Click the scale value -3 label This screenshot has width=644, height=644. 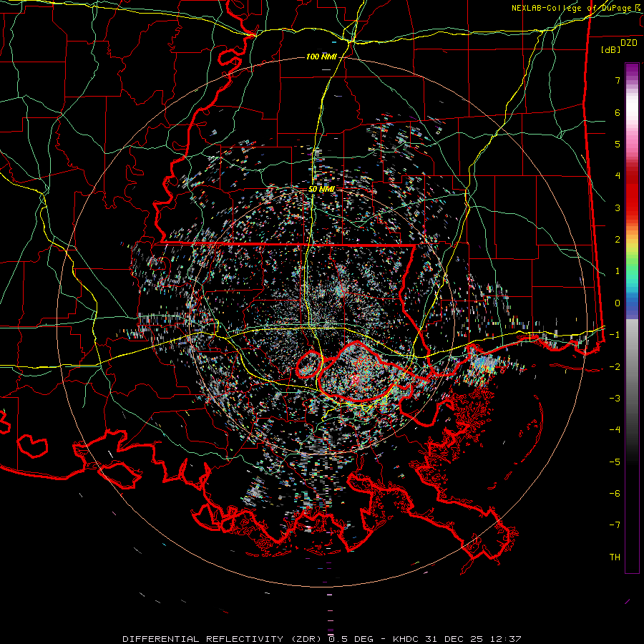[615, 399]
